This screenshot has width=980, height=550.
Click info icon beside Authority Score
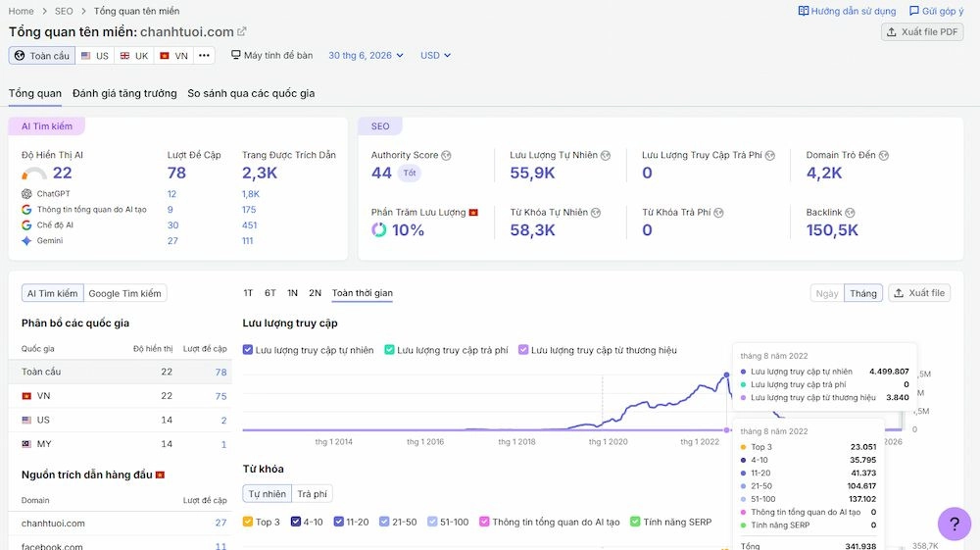(x=446, y=156)
